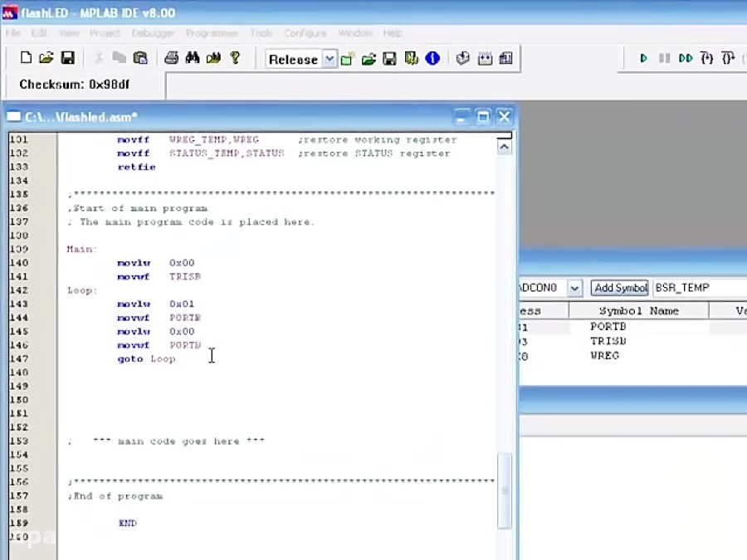Halt execution with the pause icon
This screenshot has height=560, width=747.
pos(664,58)
